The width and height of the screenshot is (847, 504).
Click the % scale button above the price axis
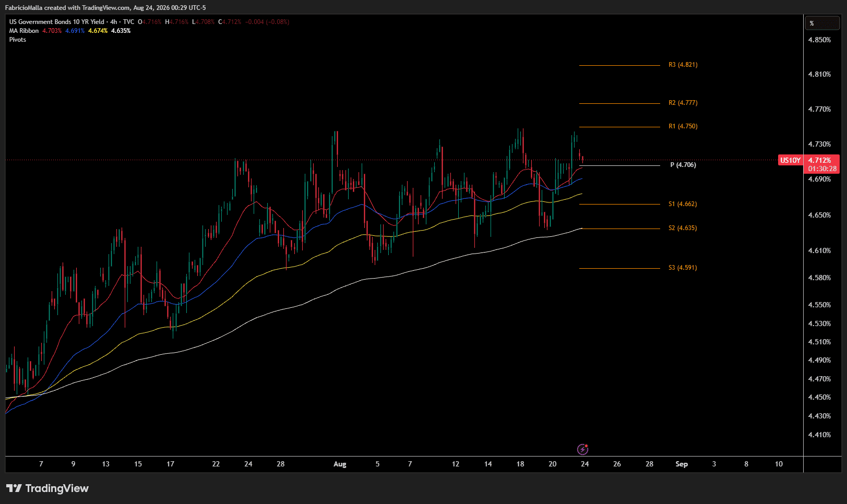pyautogui.click(x=822, y=23)
